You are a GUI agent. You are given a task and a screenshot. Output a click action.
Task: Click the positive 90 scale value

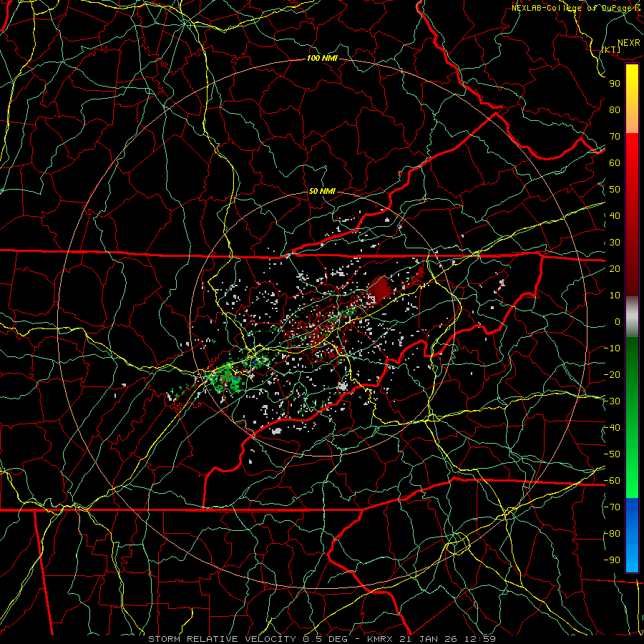(x=615, y=84)
